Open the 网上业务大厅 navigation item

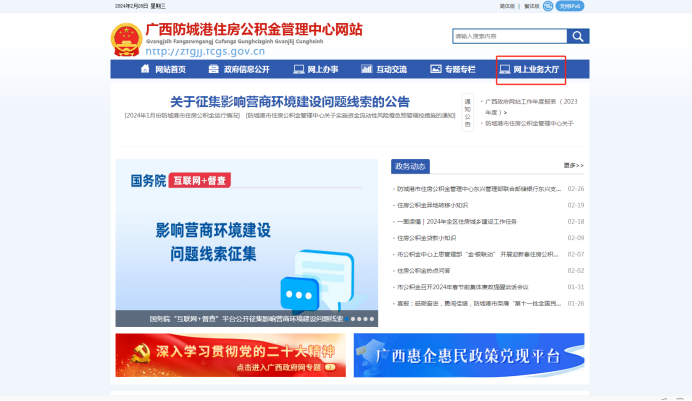(530, 70)
